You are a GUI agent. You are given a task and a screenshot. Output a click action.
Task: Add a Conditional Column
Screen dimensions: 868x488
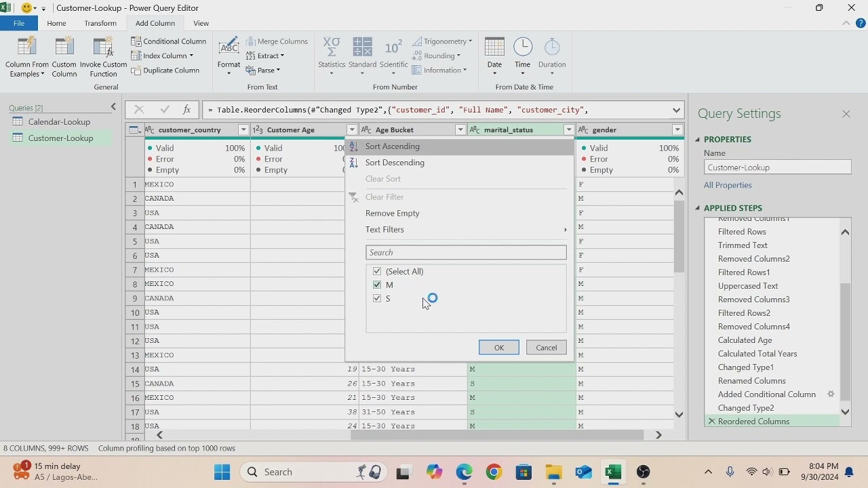point(169,41)
